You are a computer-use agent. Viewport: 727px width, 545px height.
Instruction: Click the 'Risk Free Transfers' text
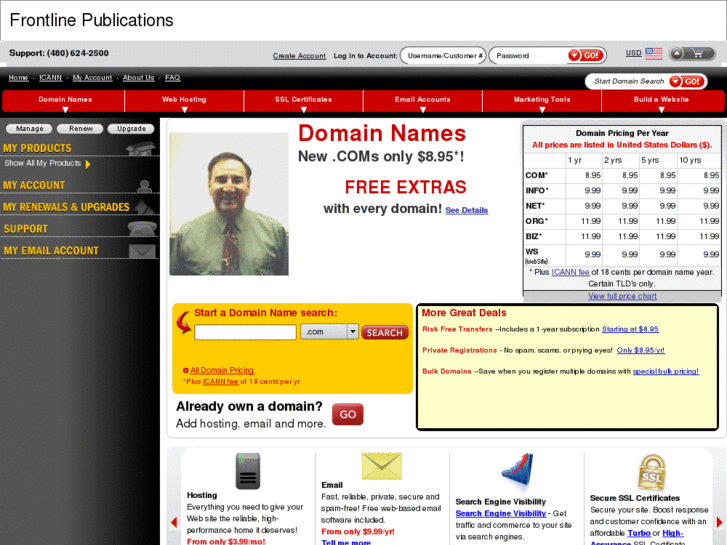point(457,329)
